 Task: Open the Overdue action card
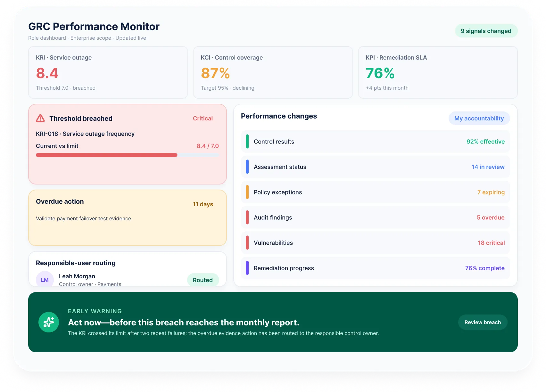coord(128,218)
